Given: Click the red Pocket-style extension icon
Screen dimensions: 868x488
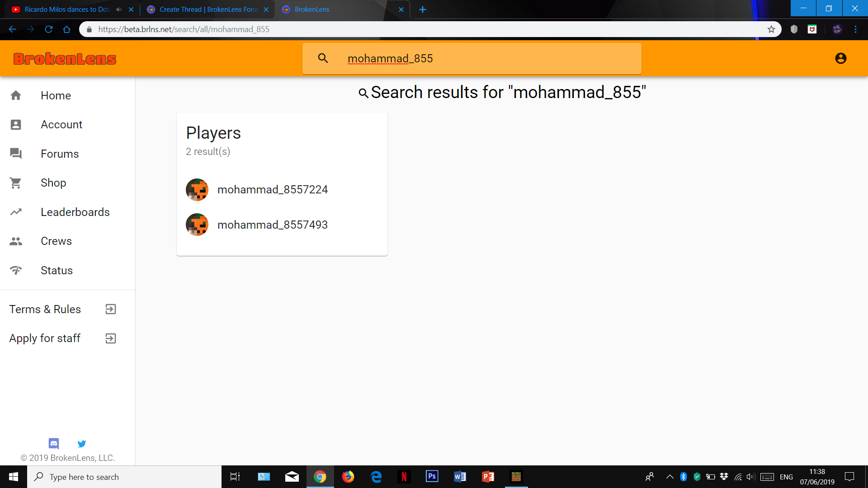Looking at the screenshot, I should (812, 29).
